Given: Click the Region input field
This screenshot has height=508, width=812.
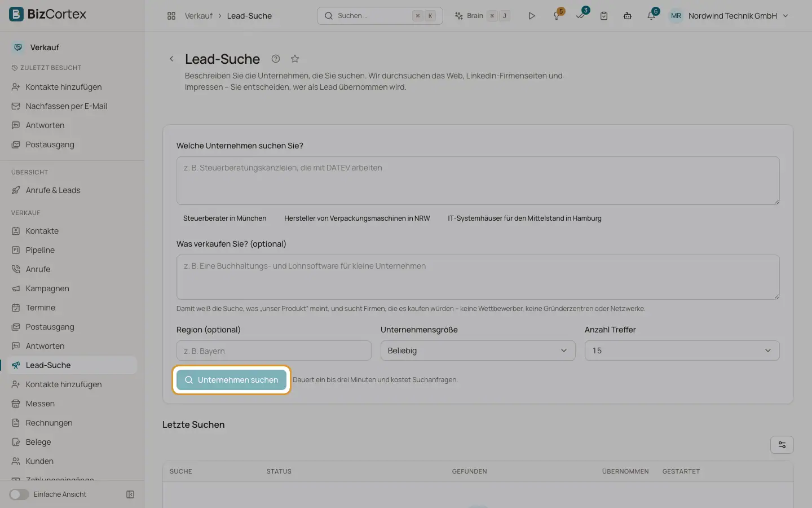Looking at the screenshot, I should (x=274, y=351).
